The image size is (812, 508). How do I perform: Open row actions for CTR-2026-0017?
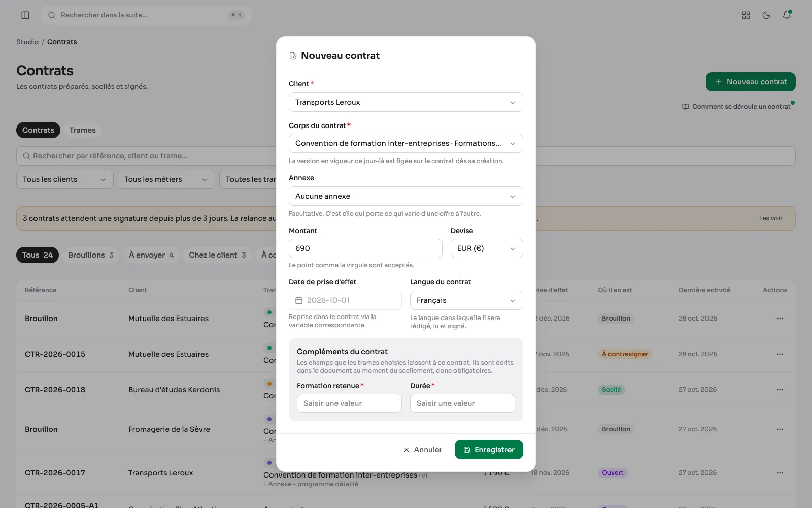780,473
